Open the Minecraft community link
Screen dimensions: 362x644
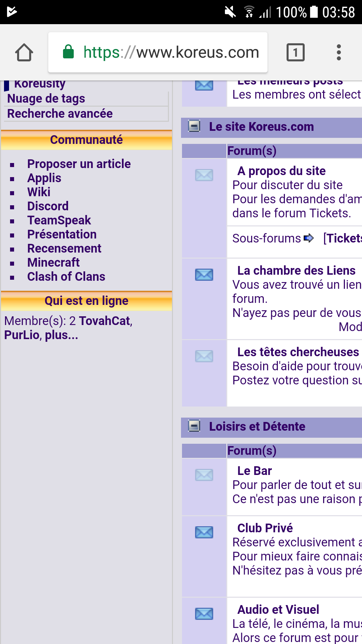[53, 262]
